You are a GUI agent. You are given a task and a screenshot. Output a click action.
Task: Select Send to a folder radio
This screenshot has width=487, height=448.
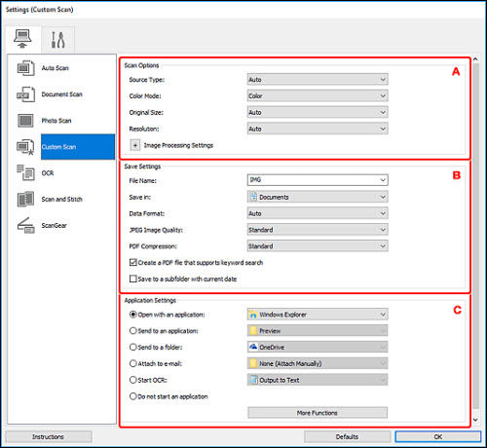tap(133, 347)
